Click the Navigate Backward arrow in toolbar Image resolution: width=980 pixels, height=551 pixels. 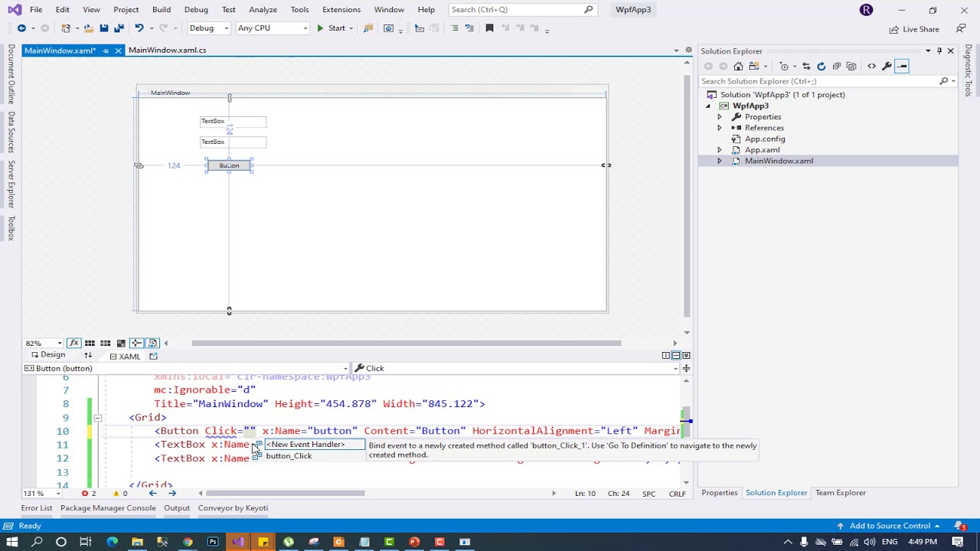tap(21, 28)
